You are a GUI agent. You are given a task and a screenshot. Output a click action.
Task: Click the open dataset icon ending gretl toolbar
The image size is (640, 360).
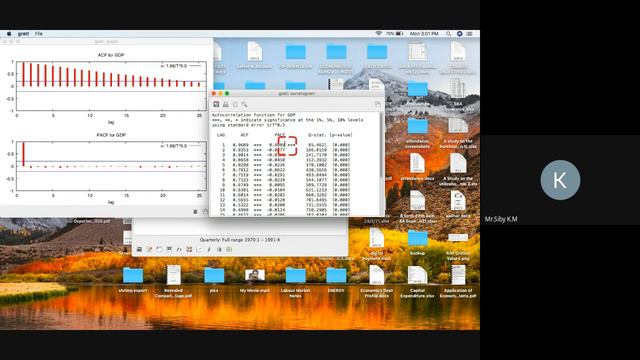(x=229, y=249)
